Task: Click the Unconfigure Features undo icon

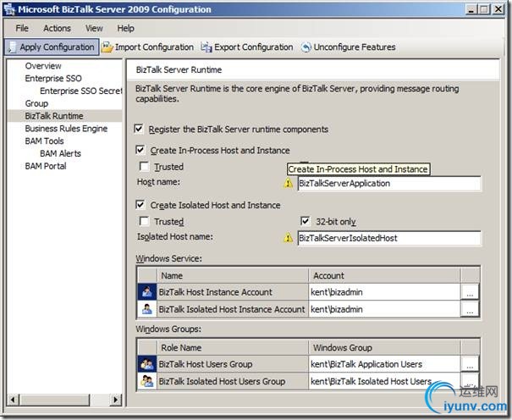Action: click(x=306, y=47)
